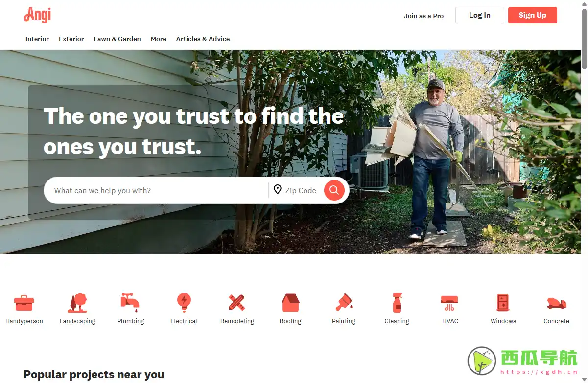The height and width of the screenshot is (383, 588).
Task: Open the Cleaning spray bottle icon
Action: click(397, 303)
